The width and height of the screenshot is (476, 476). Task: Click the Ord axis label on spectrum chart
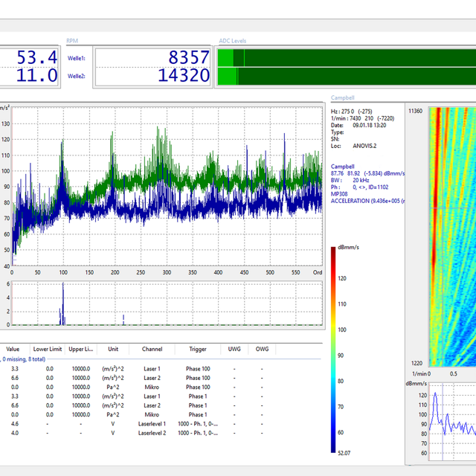pos(318,272)
